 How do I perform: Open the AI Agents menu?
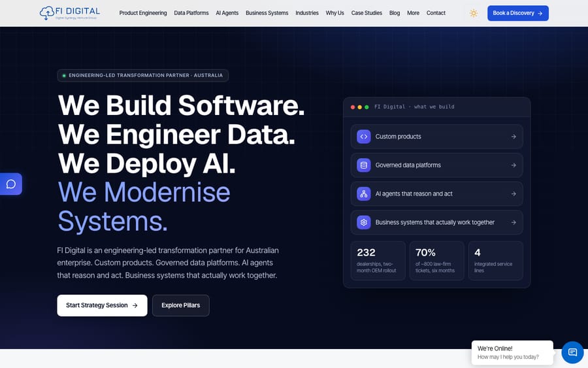pyautogui.click(x=227, y=13)
